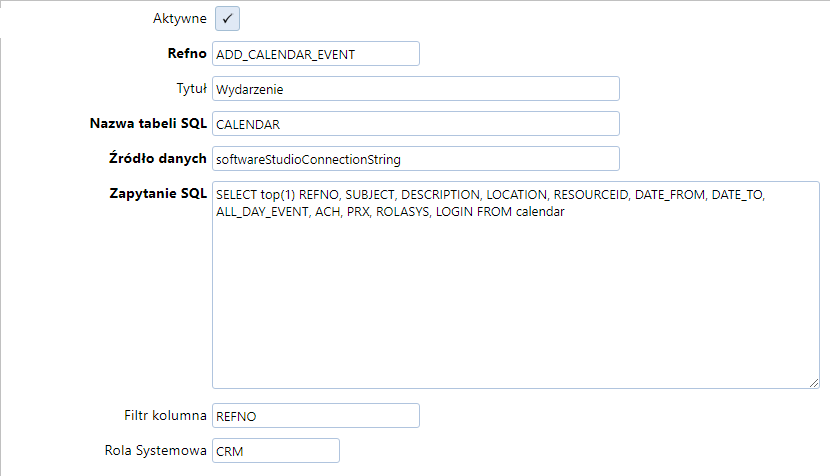Click the Filtr kolumna label
Screen dimensions: 830x476
(165, 416)
